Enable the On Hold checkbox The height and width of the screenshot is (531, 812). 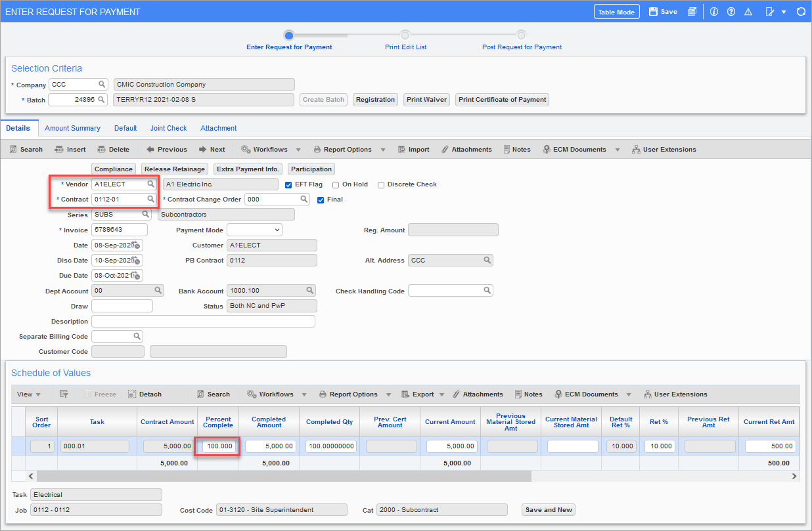pyautogui.click(x=336, y=184)
